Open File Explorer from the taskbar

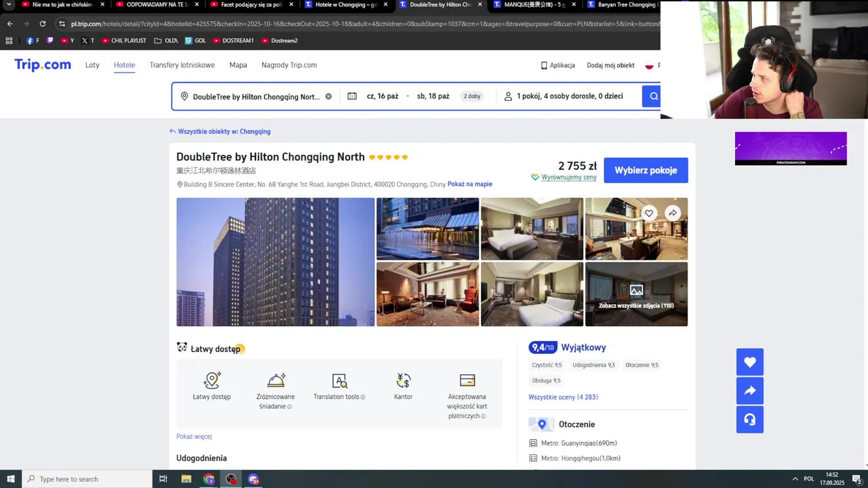tap(186, 479)
